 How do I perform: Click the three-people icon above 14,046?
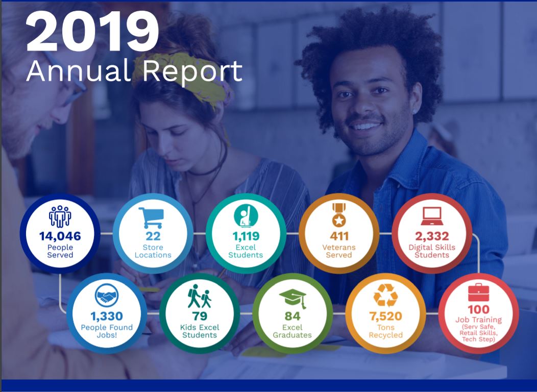tap(60, 216)
